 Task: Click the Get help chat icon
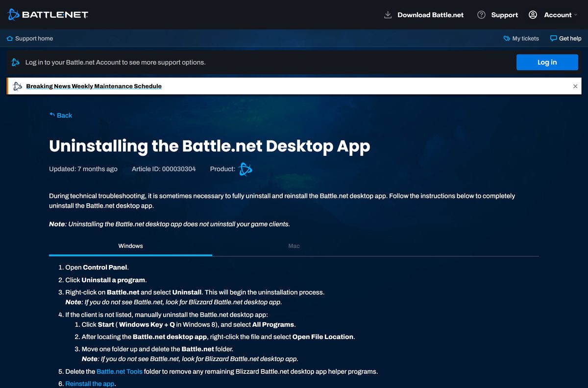click(x=553, y=38)
